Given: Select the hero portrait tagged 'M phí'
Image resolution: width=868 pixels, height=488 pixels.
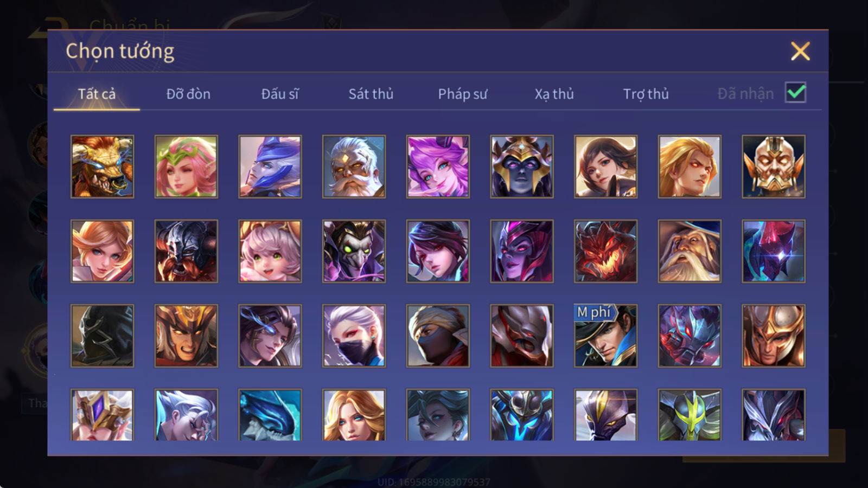Looking at the screenshot, I should 605,336.
